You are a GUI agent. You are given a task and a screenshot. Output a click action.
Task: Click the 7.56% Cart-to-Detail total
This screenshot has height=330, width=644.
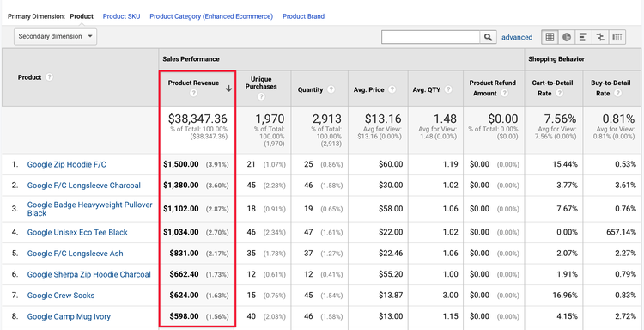point(560,119)
